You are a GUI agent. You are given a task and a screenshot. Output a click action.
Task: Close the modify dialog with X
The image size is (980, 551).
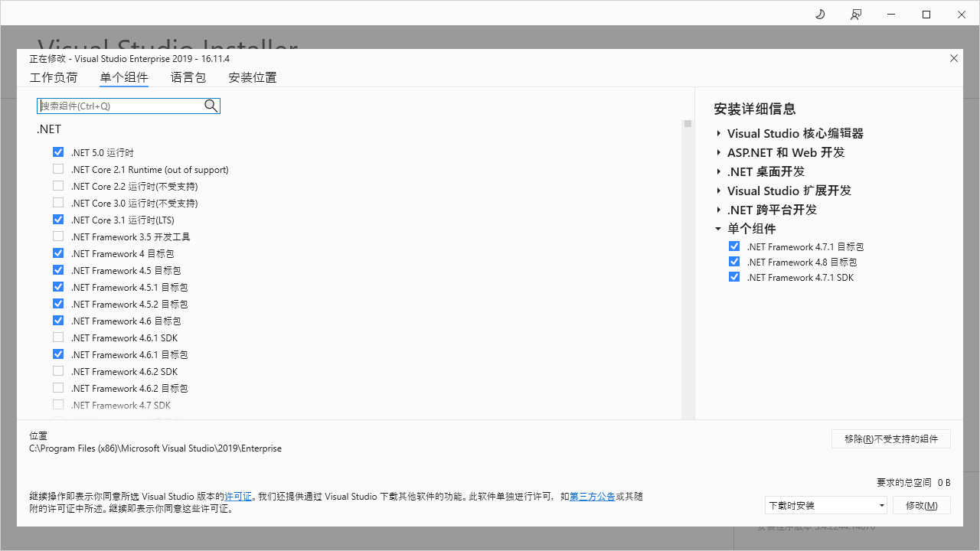[x=954, y=58]
